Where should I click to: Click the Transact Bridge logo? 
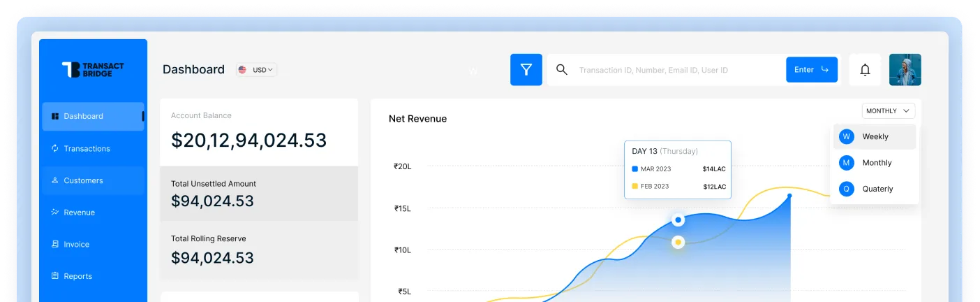click(x=93, y=69)
